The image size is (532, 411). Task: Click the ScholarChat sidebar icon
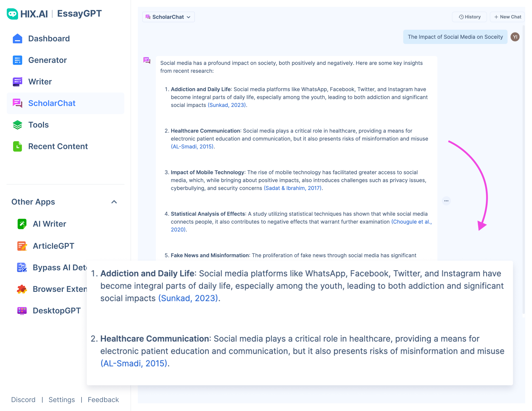click(18, 103)
